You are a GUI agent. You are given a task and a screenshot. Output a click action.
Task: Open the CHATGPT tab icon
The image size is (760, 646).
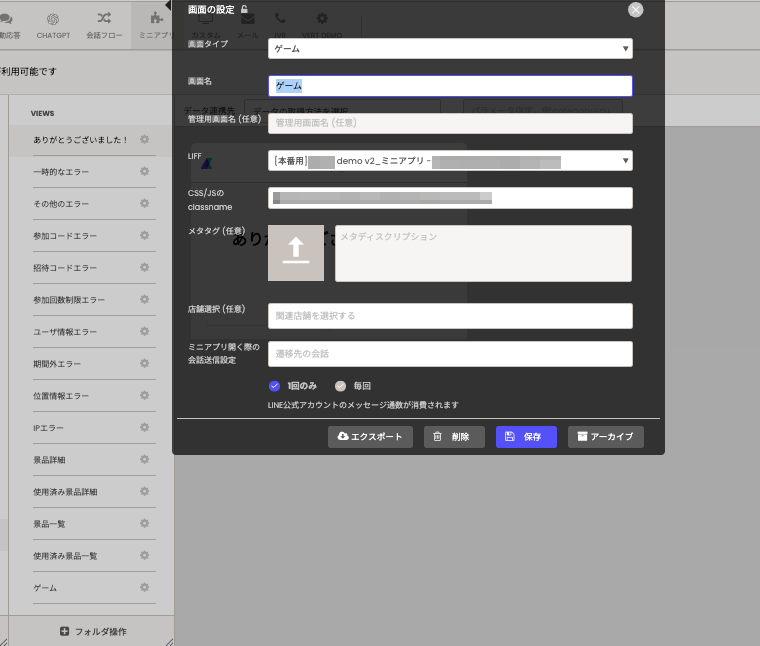(x=52, y=18)
